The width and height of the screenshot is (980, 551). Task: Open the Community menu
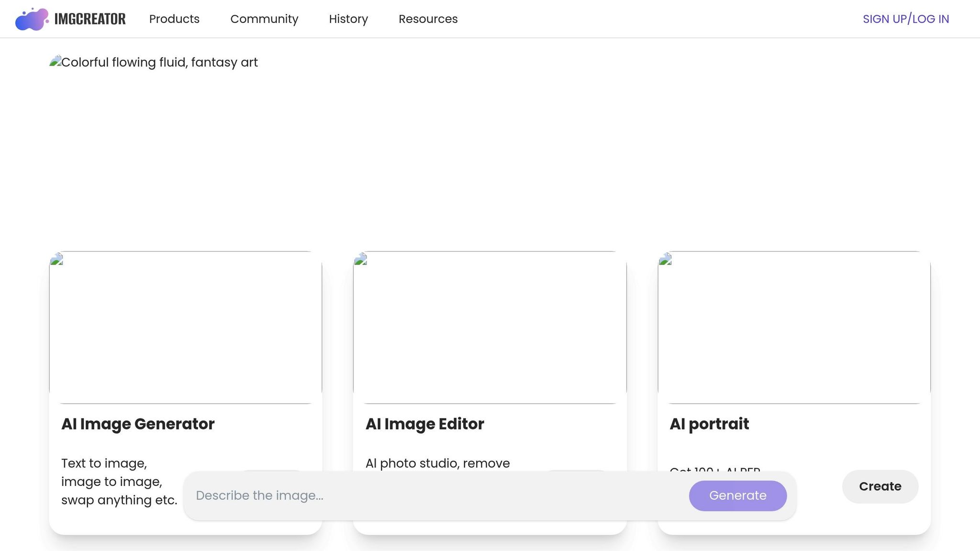pos(264,19)
